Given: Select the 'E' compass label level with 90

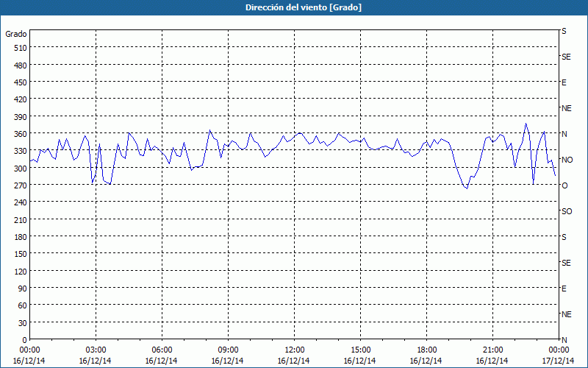Looking at the screenshot, I should (564, 289).
